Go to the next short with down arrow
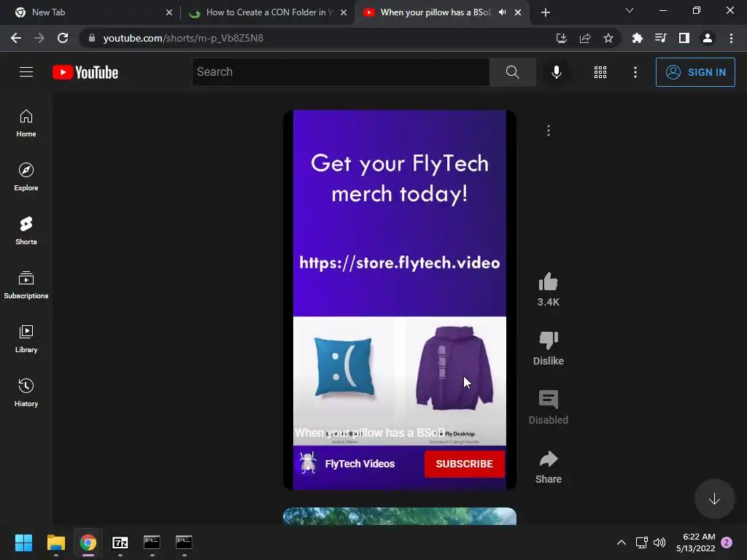Image resolution: width=747 pixels, height=560 pixels. click(714, 499)
